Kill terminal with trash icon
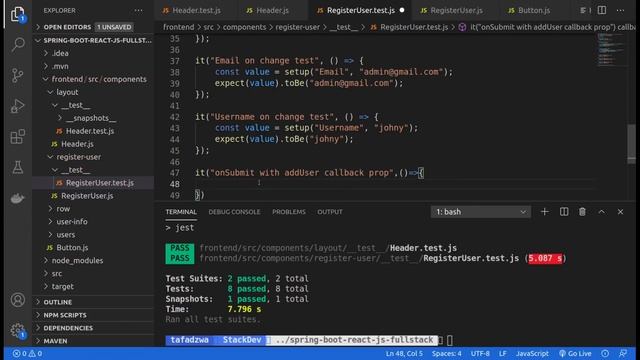 pos(582,212)
